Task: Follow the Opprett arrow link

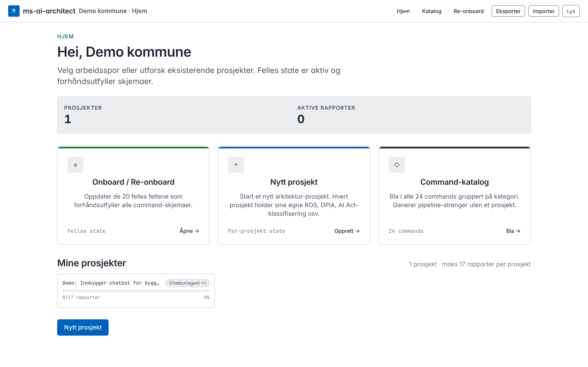Action: click(x=347, y=231)
